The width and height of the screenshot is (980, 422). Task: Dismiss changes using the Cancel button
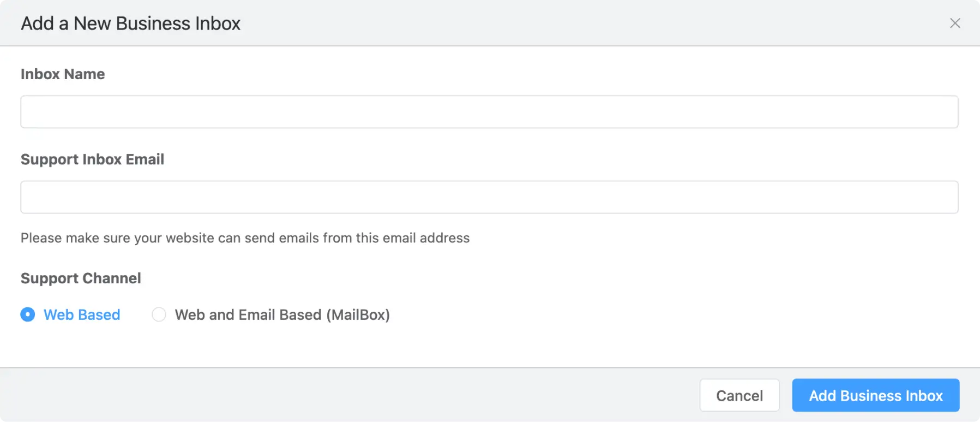tap(739, 395)
